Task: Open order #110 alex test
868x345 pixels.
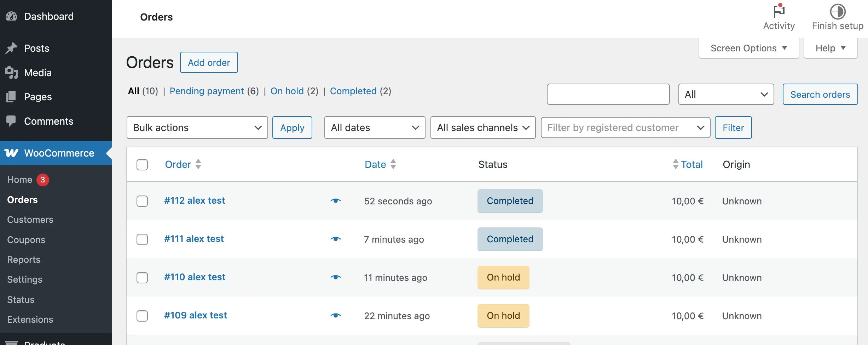Action: [195, 277]
